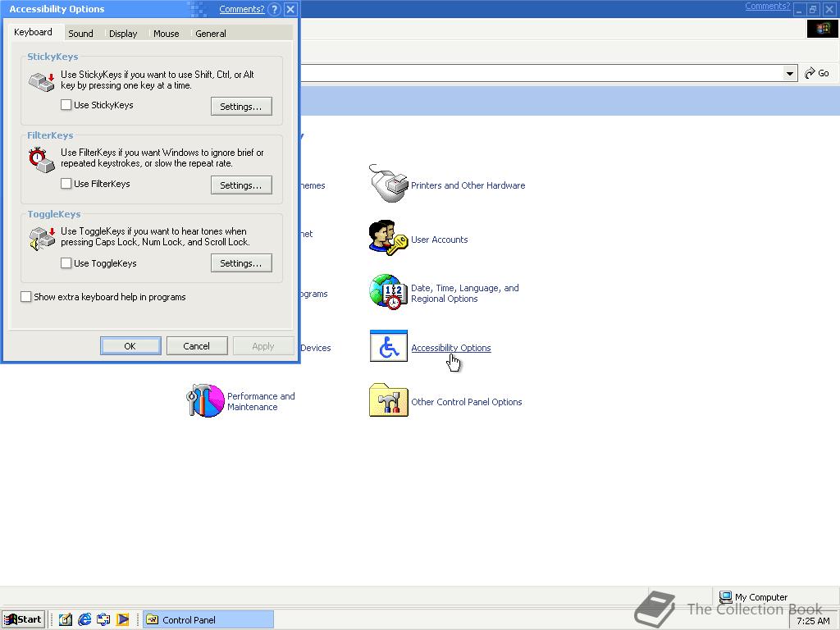The width and height of the screenshot is (840, 630).
Task: Click the Start button
Action: click(23, 619)
